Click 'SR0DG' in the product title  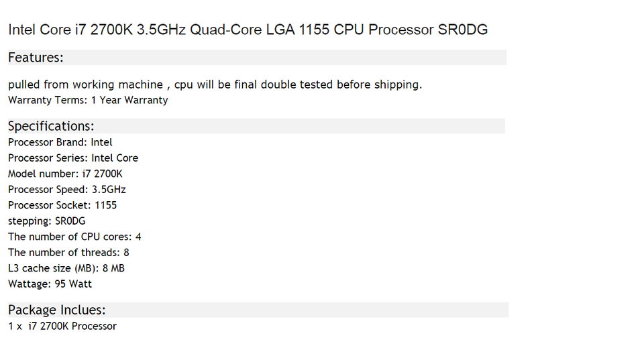point(464,30)
